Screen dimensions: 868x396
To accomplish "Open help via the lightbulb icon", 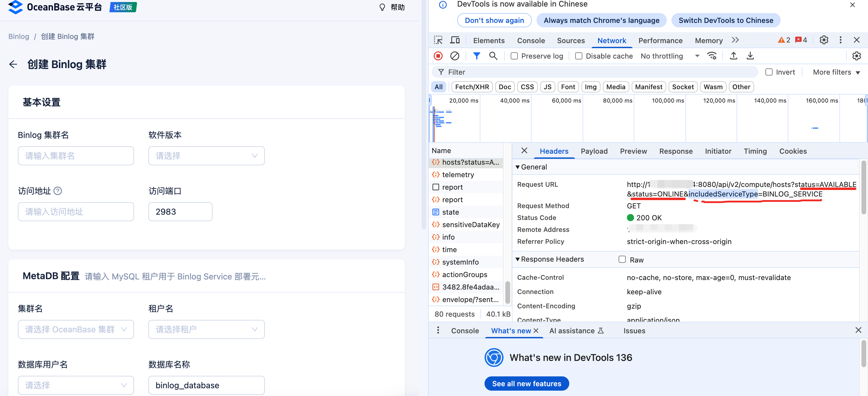I will 382,7.
